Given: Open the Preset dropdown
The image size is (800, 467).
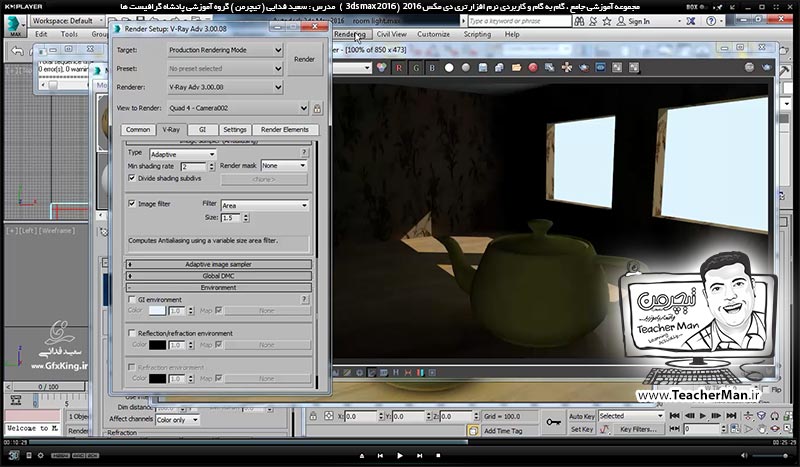Looking at the screenshot, I should coord(225,68).
